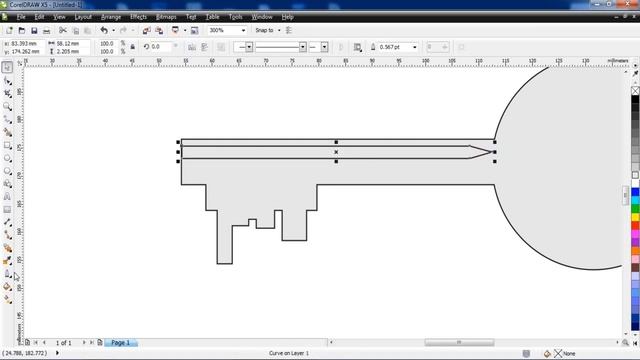Select the Connector tool
Screen dimensions: 640x360
click(7, 235)
